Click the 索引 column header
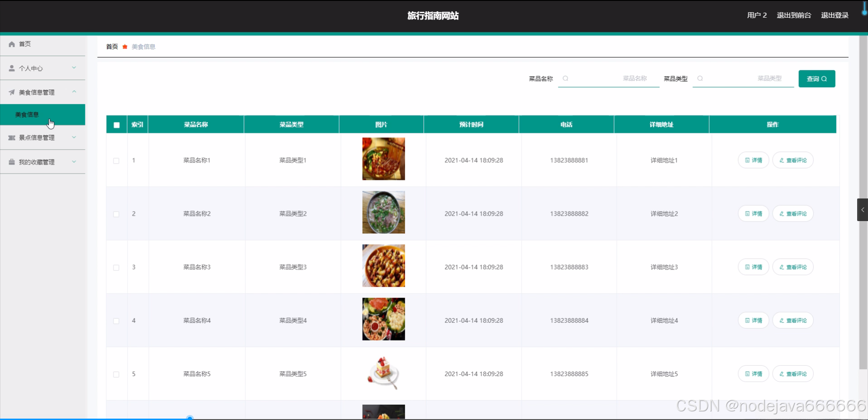868x420 pixels. 137,124
